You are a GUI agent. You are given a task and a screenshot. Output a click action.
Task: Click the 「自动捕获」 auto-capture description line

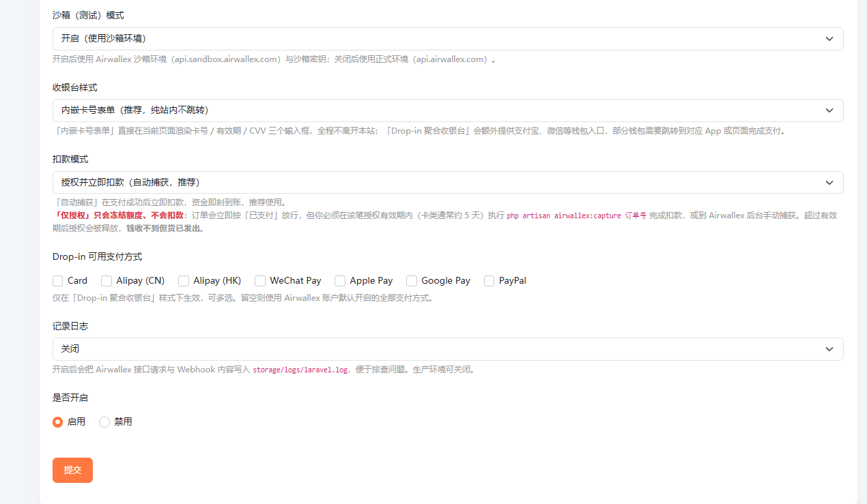click(x=170, y=203)
